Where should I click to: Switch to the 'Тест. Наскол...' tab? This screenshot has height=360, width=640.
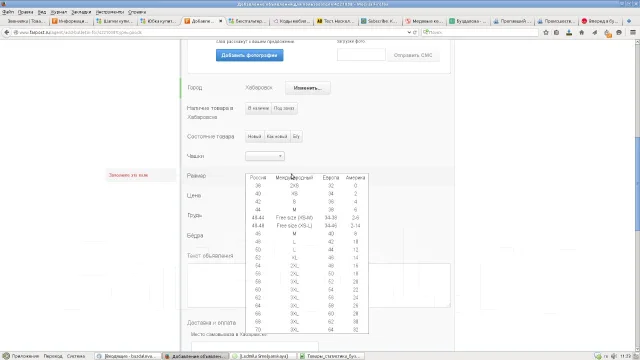coord(335,21)
